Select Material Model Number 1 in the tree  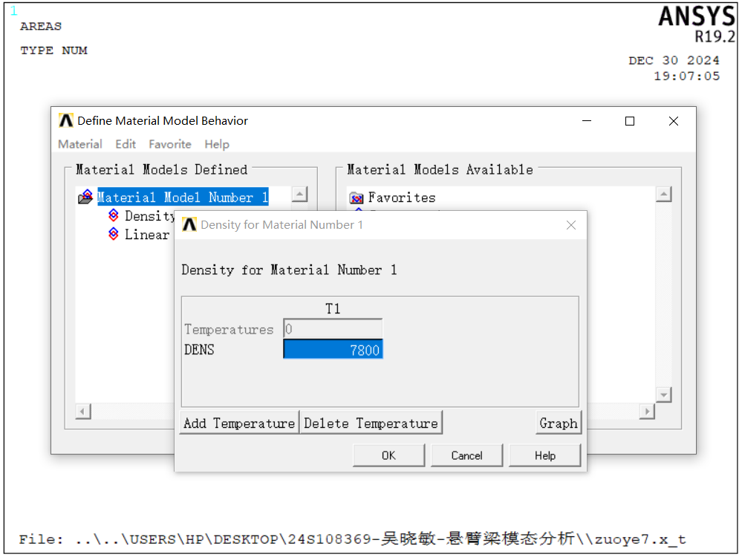[x=183, y=197]
